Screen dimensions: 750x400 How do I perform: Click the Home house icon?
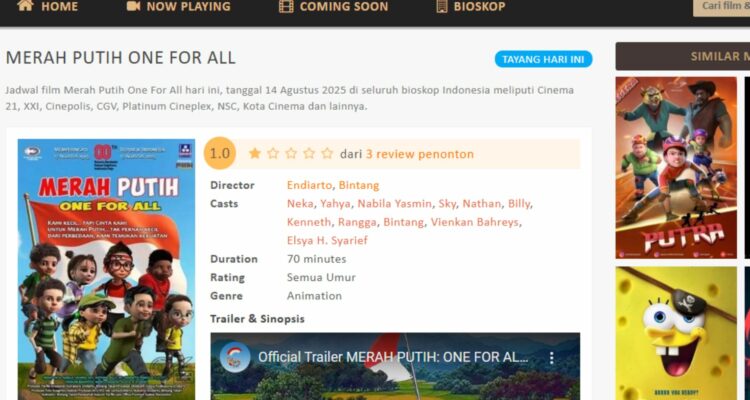coord(25,6)
